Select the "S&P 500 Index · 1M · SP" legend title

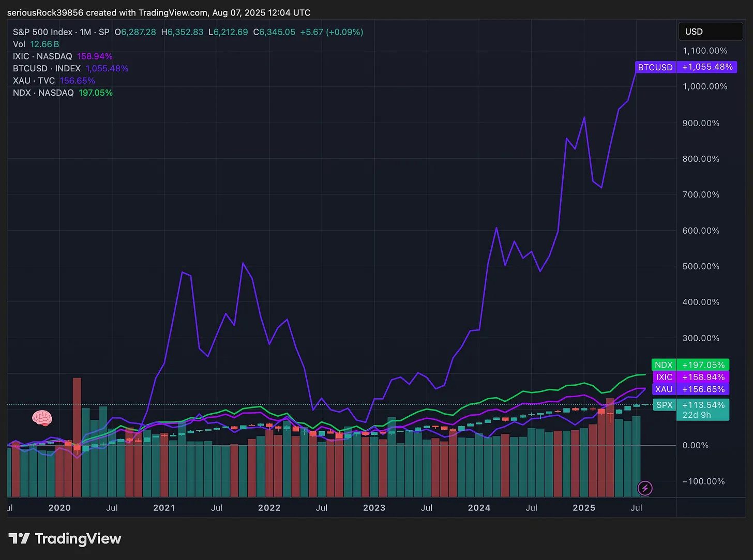(x=61, y=32)
